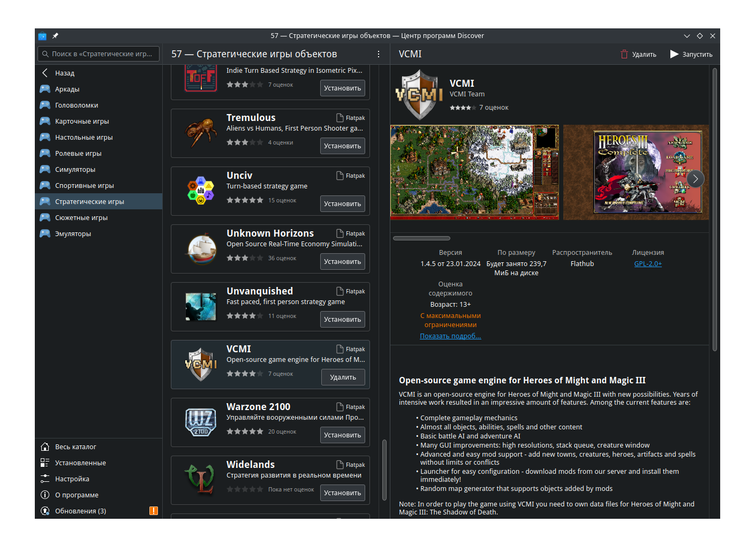Click the Назад back arrow
755x560 pixels.
[45, 73]
